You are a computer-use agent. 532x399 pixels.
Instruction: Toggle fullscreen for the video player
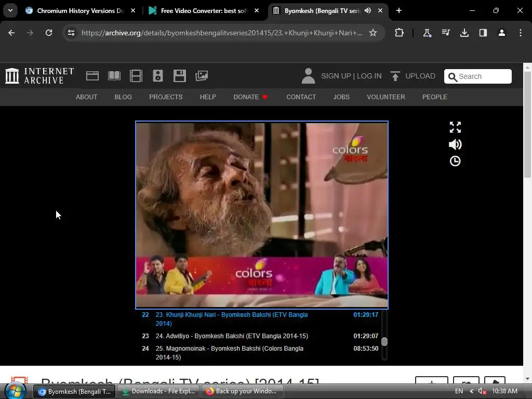[455, 127]
